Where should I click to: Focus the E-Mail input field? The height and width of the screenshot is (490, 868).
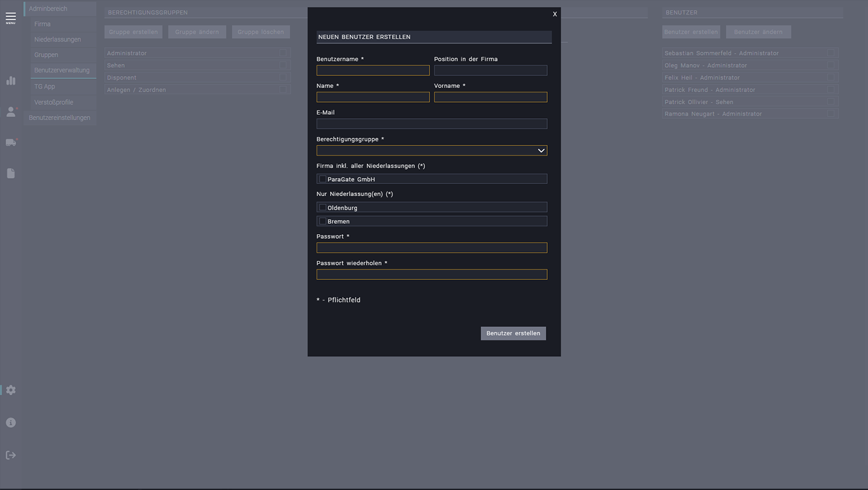tap(431, 124)
